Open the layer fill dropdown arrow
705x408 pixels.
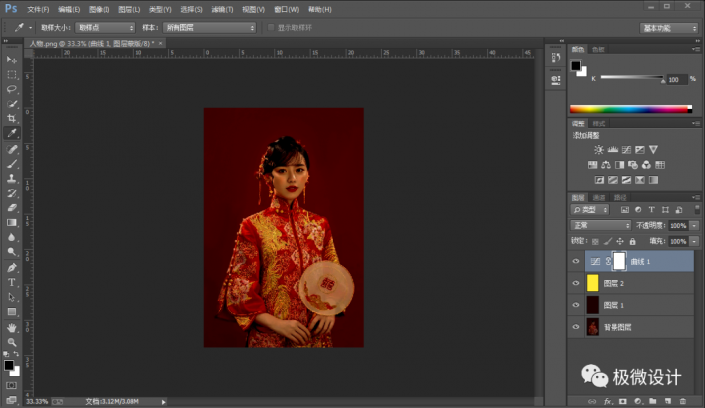695,242
